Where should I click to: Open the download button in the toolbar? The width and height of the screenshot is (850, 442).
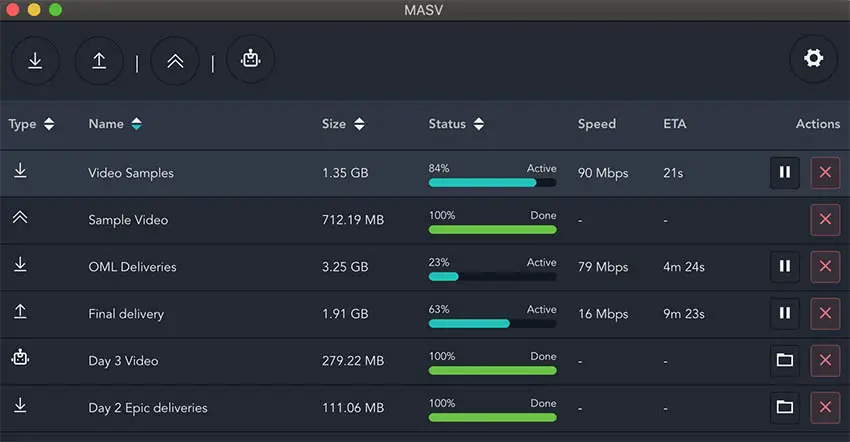[x=35, y=60]
